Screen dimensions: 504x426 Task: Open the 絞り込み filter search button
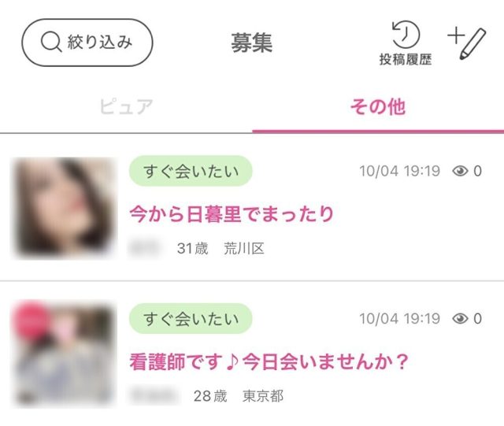[87, 43]
